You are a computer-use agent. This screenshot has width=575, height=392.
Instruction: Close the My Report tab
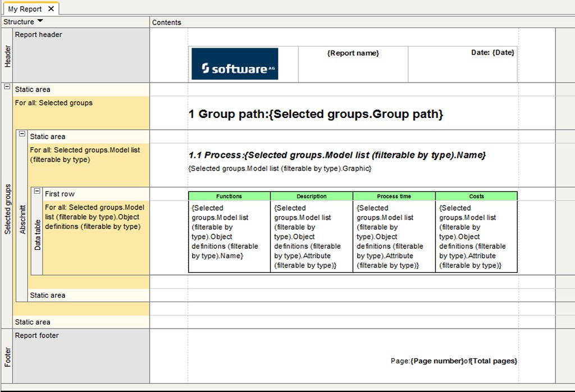pyautogui.click(x=51, y=9)
